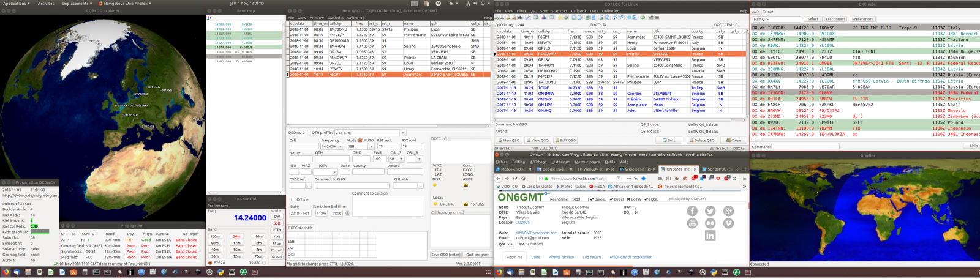
Task: Open the Filter menu in log window
Action: pos(521,11)
